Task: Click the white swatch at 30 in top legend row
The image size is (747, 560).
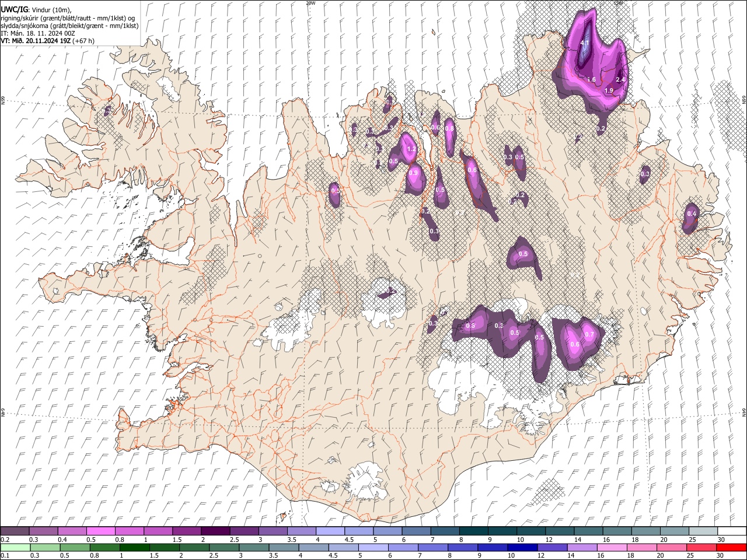Action: coord(732,531)
